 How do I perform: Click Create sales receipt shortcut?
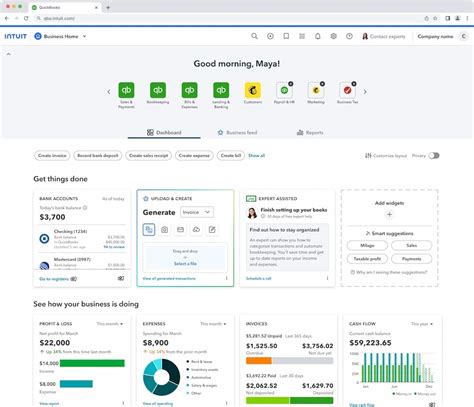coord(149,156)
